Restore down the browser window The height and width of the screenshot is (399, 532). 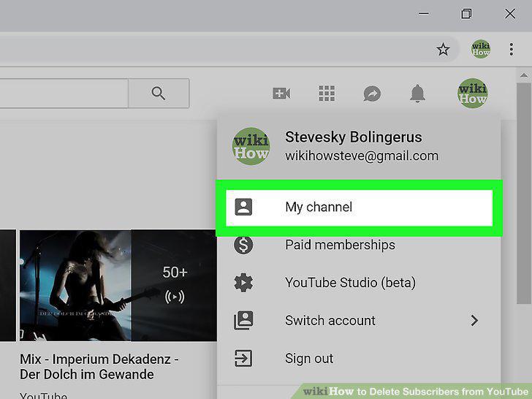(466, 14)
